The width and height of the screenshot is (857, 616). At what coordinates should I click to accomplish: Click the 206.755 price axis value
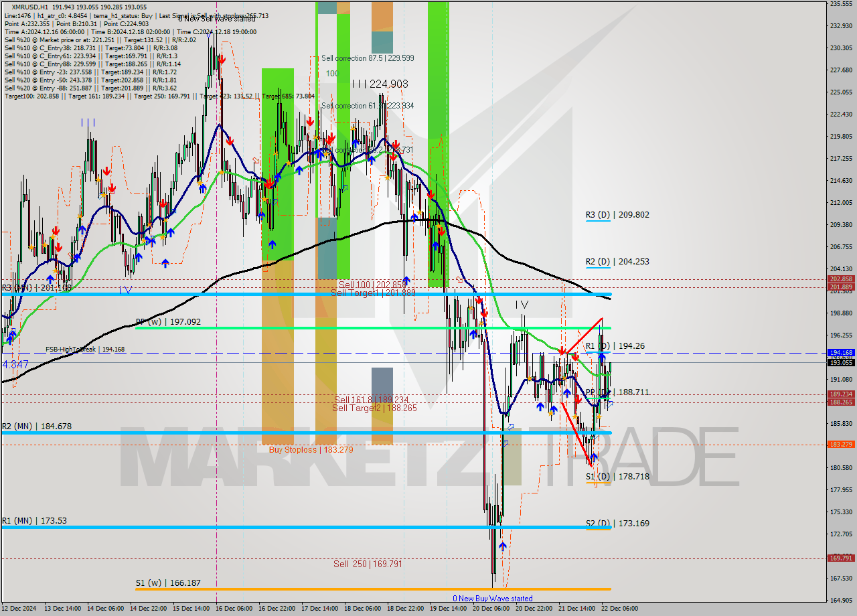(841, 246)
